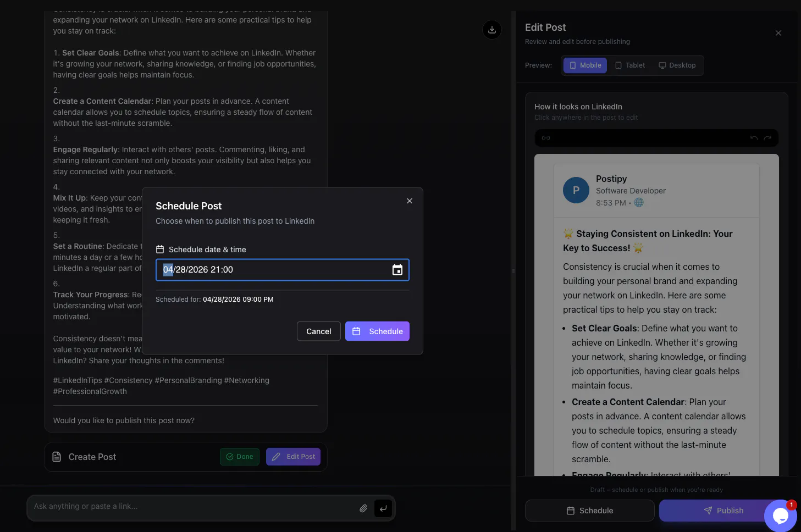Close the Edit Post panel
This screenshot has width=801, height=532.
pos(778,33)
